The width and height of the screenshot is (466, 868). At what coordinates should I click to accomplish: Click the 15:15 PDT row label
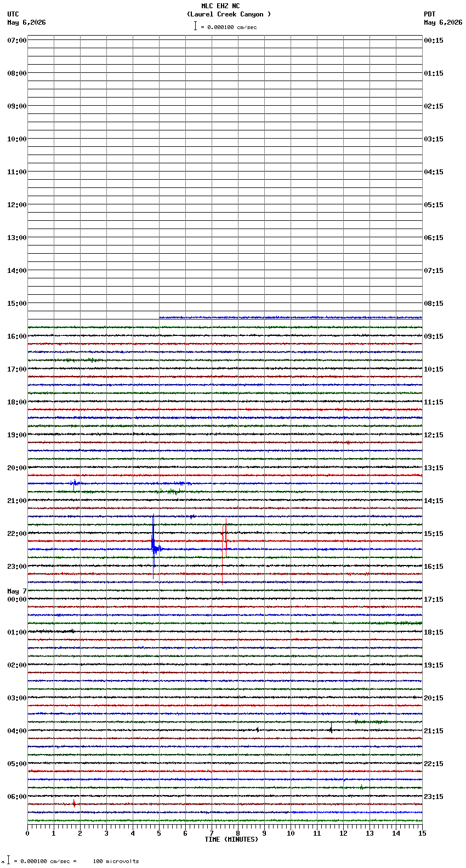(434, 534)
